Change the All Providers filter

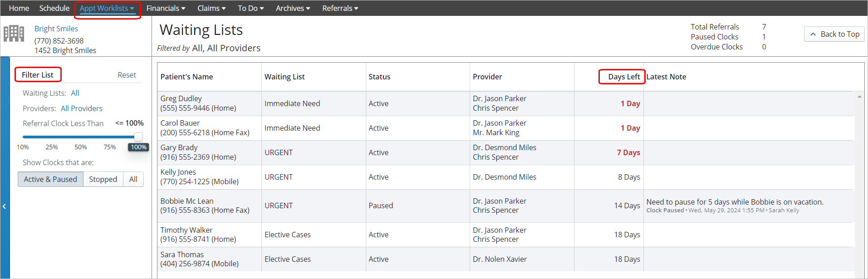pyautogui.click(x=82, y=108)
